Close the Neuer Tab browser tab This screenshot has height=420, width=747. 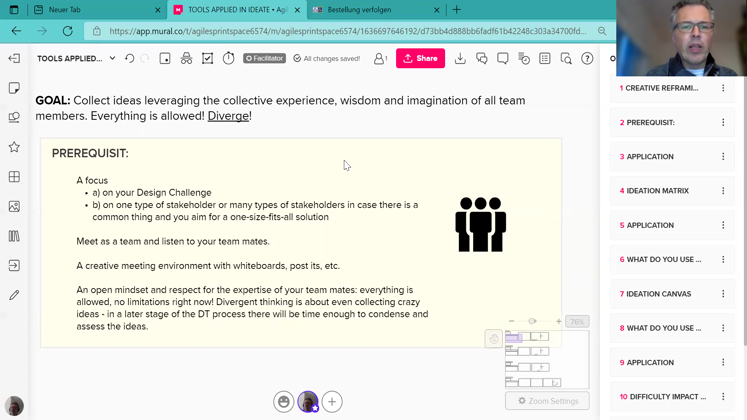tap(158, 10)
